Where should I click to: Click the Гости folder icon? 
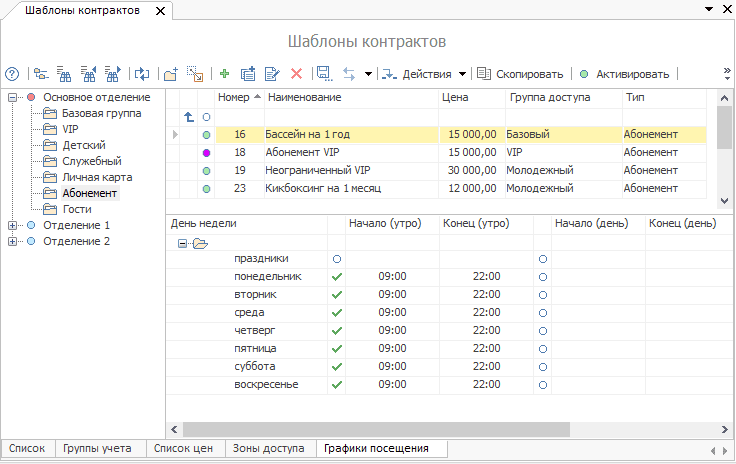(50, 209)
